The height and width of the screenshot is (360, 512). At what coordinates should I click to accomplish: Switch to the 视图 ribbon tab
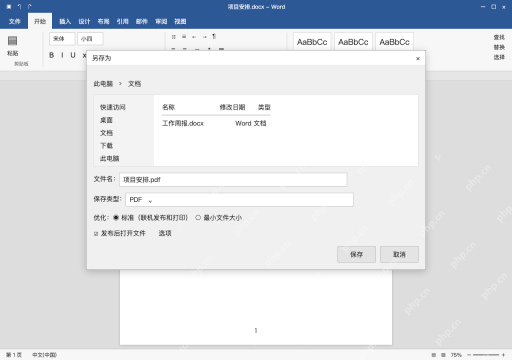(x=180, y=21)
